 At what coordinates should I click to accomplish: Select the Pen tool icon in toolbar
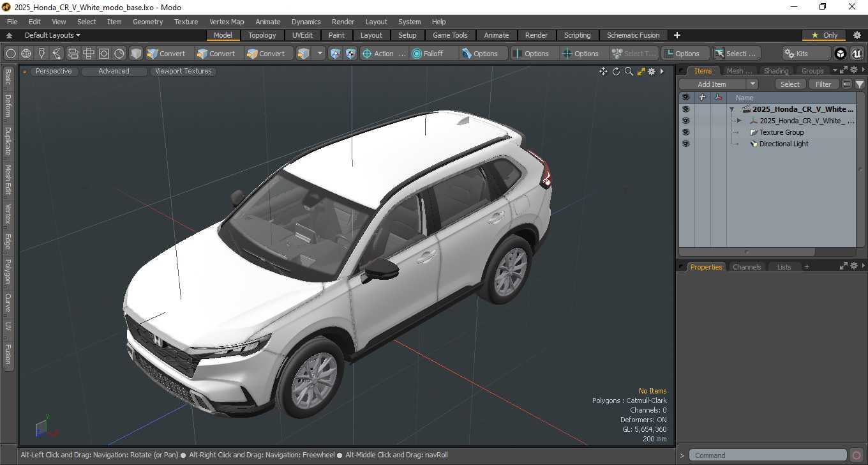pos(42,54)
